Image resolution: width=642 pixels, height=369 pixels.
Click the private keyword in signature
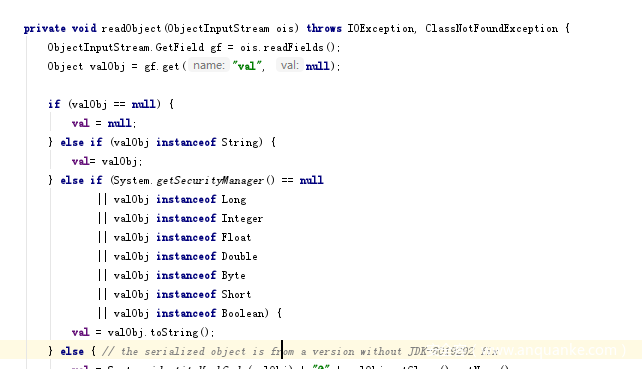tap(45, 29)
